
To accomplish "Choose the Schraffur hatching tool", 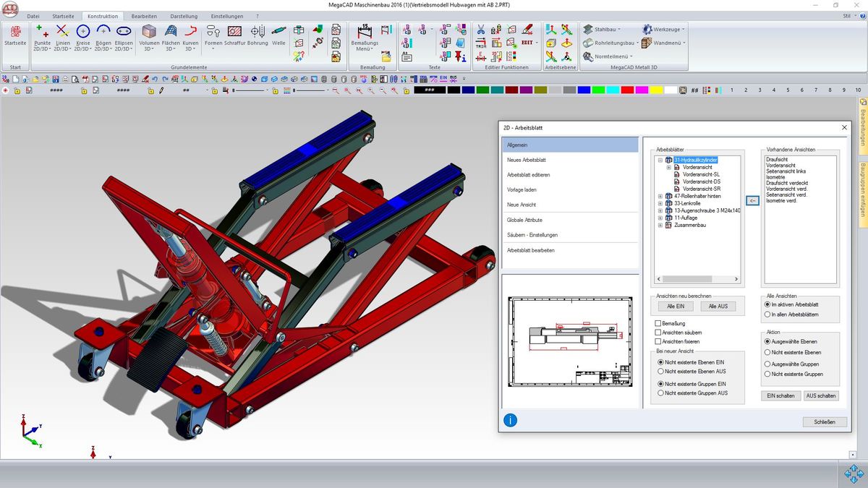I will click(234, 35).
